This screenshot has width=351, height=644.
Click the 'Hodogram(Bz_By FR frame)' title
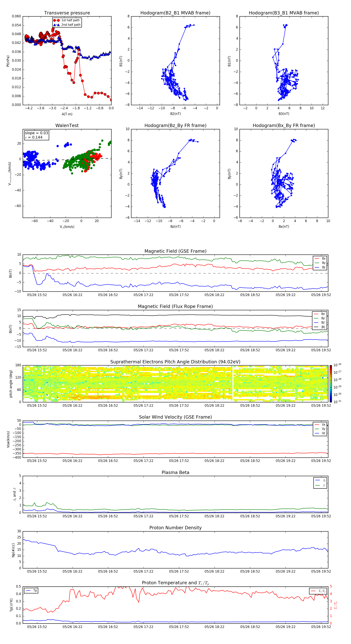tap(175, 125)
